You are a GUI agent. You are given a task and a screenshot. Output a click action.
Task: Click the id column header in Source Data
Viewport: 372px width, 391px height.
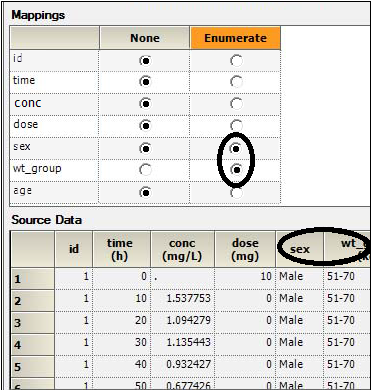point(74,249)
